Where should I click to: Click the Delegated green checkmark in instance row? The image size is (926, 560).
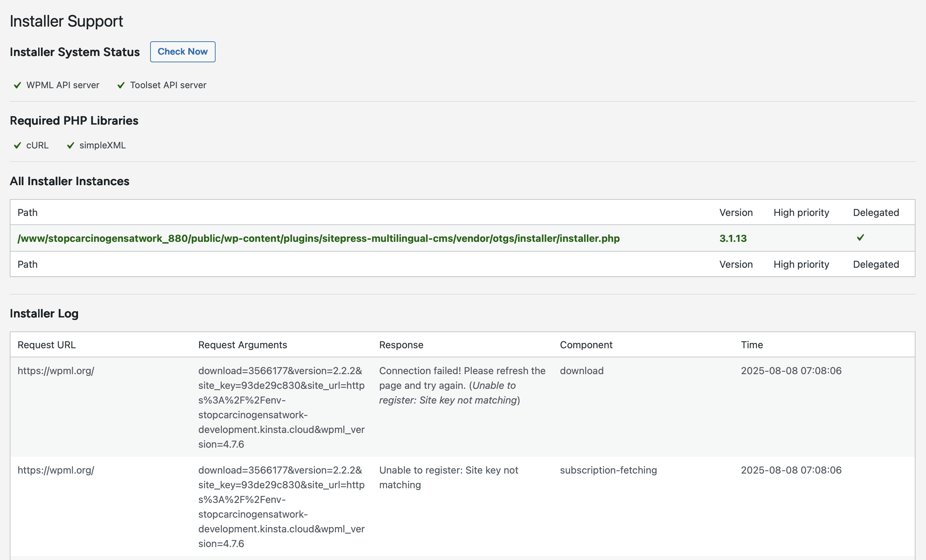[860, 238]
